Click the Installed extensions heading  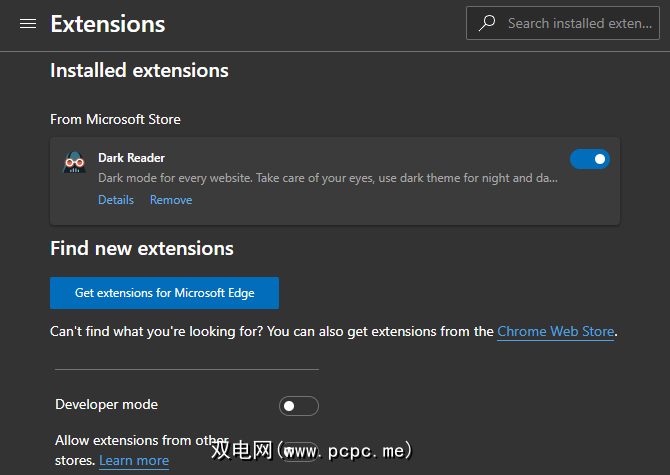click(139, 71)
